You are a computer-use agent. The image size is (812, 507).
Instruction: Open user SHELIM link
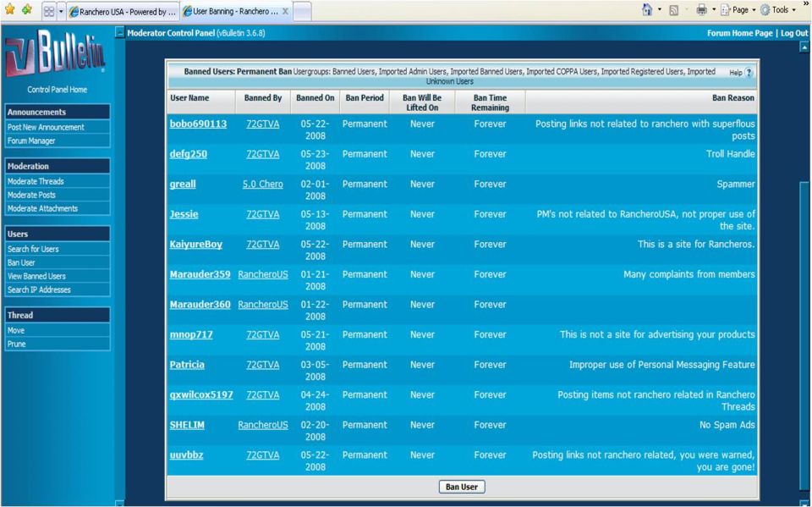(187, 425)
